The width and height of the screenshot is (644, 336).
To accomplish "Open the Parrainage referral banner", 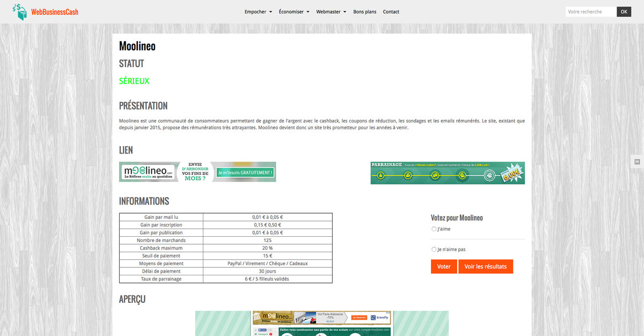I will 448,173.
